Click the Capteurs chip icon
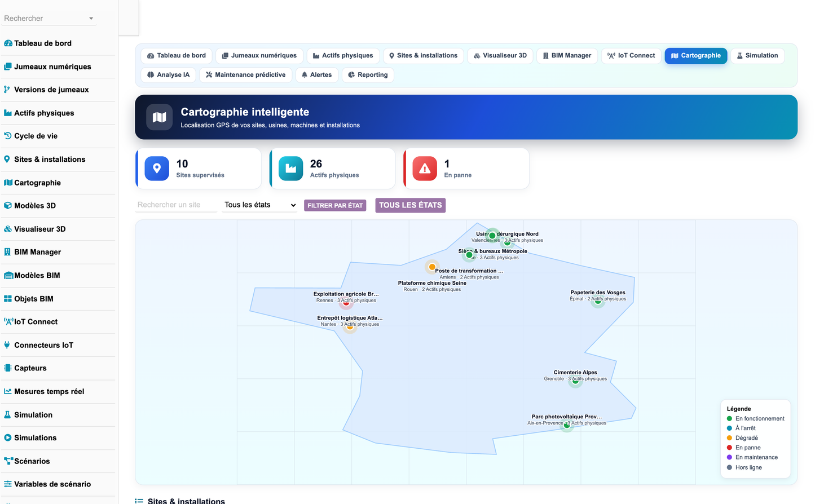The width and height of the screenshot is (815, 504). click(8, 368)
